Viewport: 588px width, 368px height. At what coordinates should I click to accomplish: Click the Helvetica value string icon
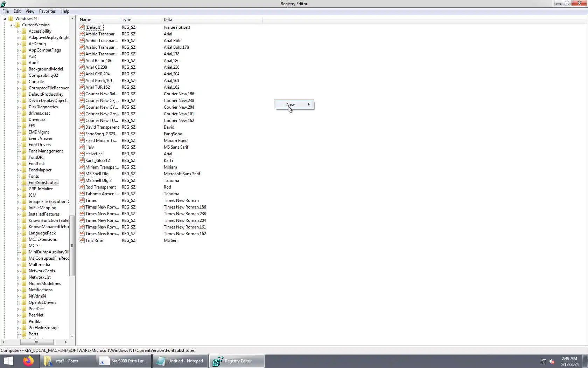(x=82, y=154)
